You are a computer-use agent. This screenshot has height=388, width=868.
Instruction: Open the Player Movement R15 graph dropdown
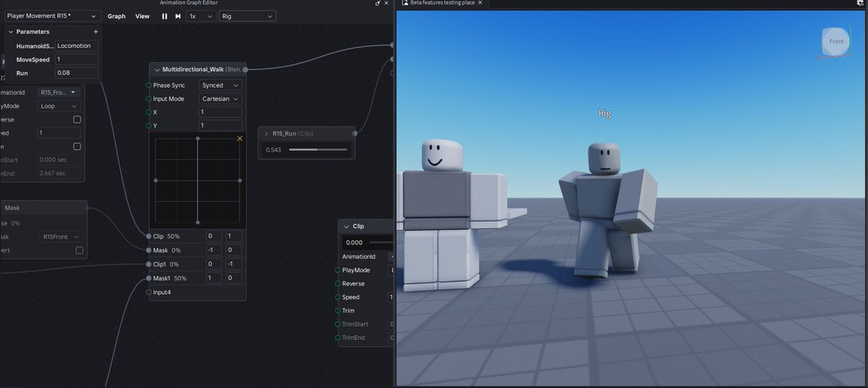[51, 16]
